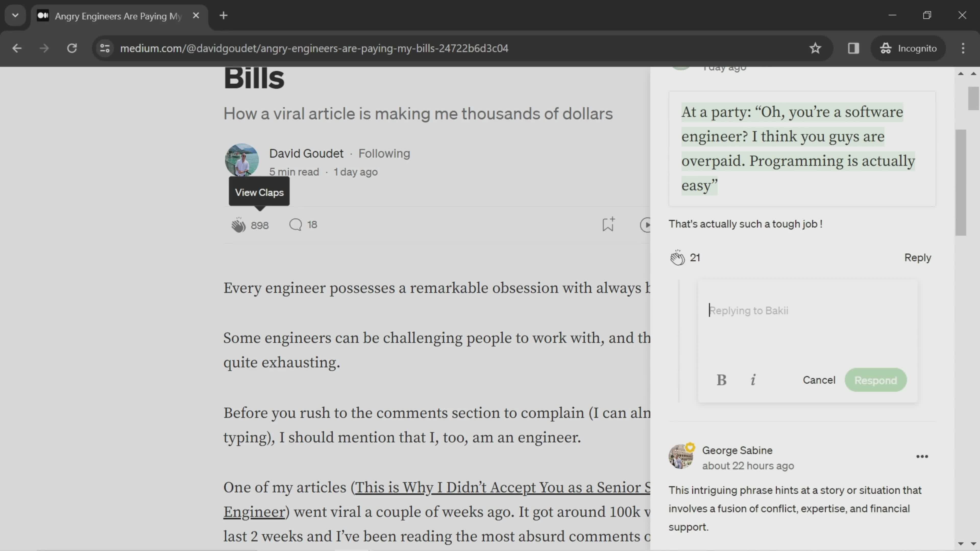Expand the browser tab options dropdown
This screenshot has width=980, height=551.
click(15, 15)
